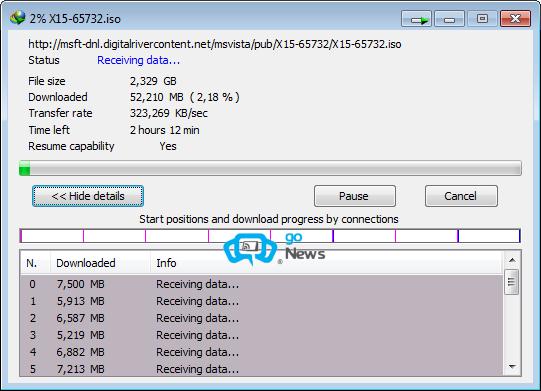Click the 'Receiving data...' status text
This screenshot has height=391, width=541.
[x=138, y=60]
